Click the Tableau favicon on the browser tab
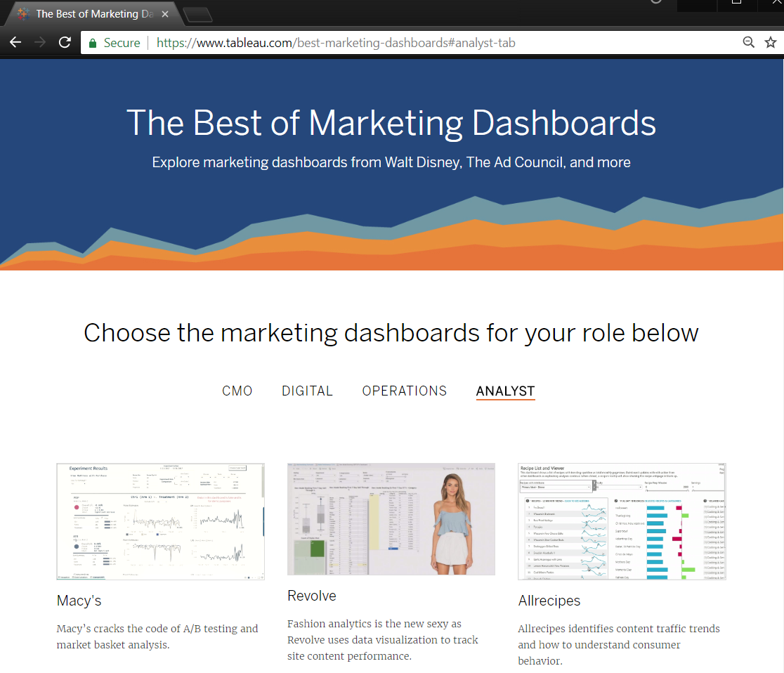The image size is (784, 673). (22, 13)
